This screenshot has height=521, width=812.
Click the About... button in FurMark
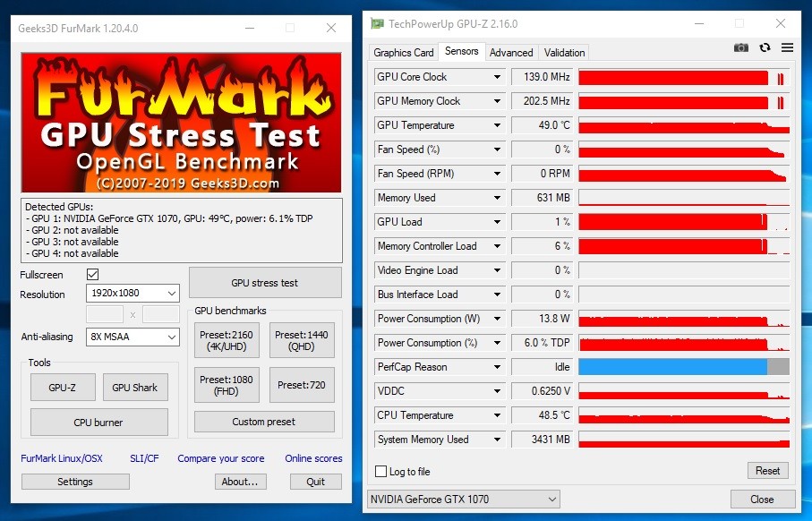click(240, 482)
